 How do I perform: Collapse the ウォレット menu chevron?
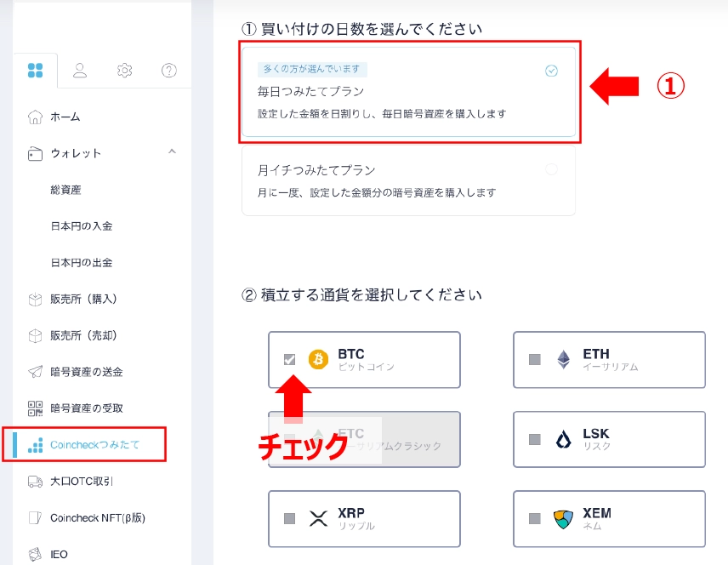tap(173, 151)
